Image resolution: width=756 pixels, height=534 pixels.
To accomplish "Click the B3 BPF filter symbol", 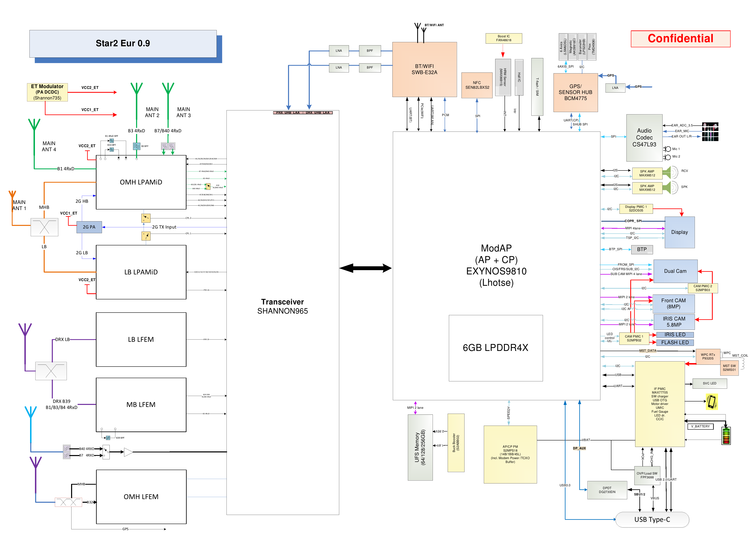I will point(137,146).
